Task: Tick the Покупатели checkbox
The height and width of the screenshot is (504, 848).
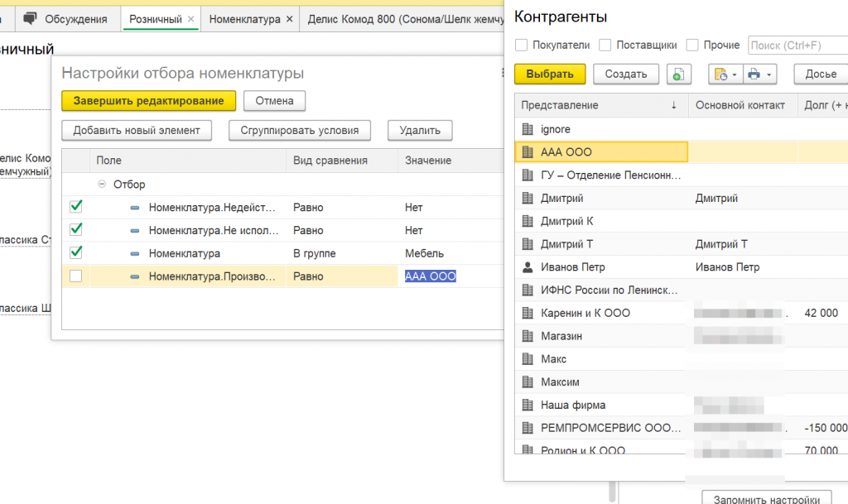Action: 521,45
